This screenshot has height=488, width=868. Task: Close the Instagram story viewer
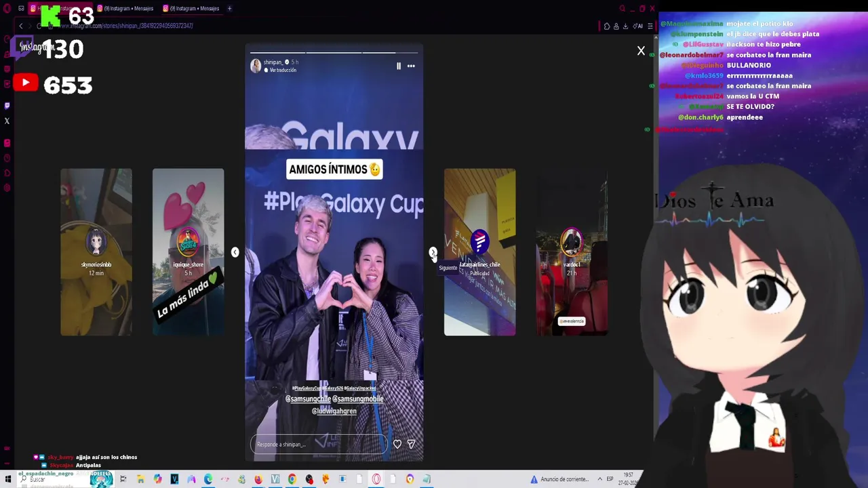[641, 51]
